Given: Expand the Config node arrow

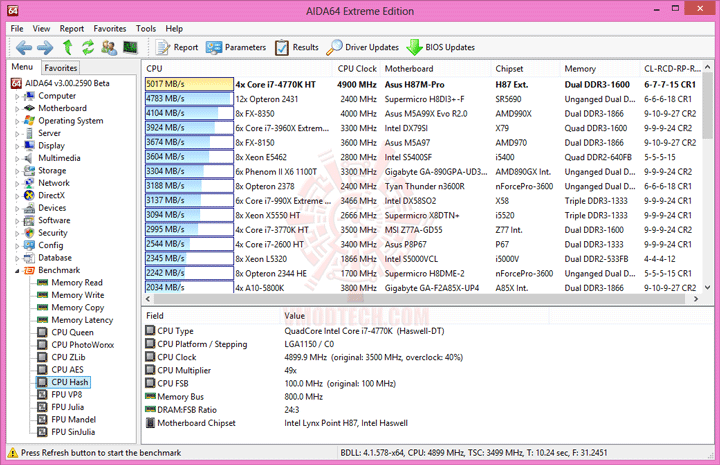Looking at the screenshot, I should coord(17,246).
